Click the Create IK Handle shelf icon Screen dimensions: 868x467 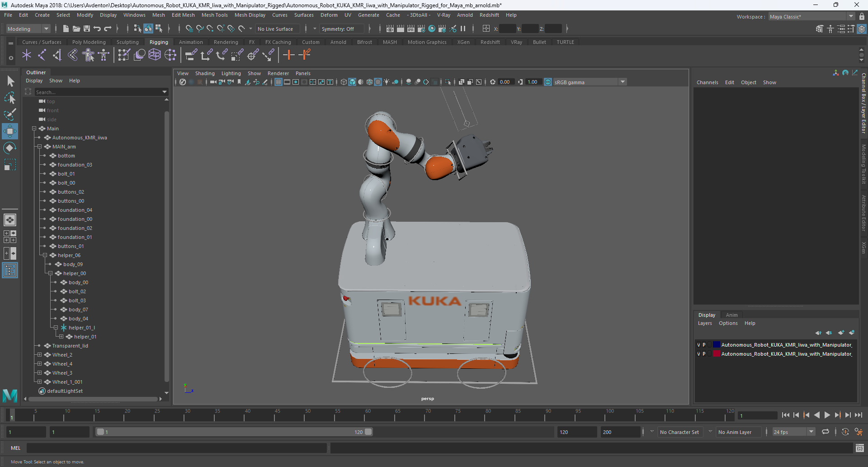[57, 55]
